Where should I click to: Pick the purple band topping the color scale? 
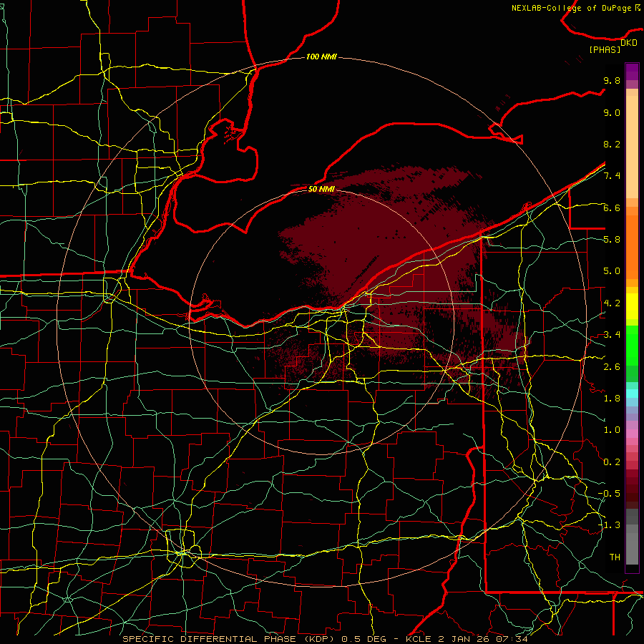point(632,72)
